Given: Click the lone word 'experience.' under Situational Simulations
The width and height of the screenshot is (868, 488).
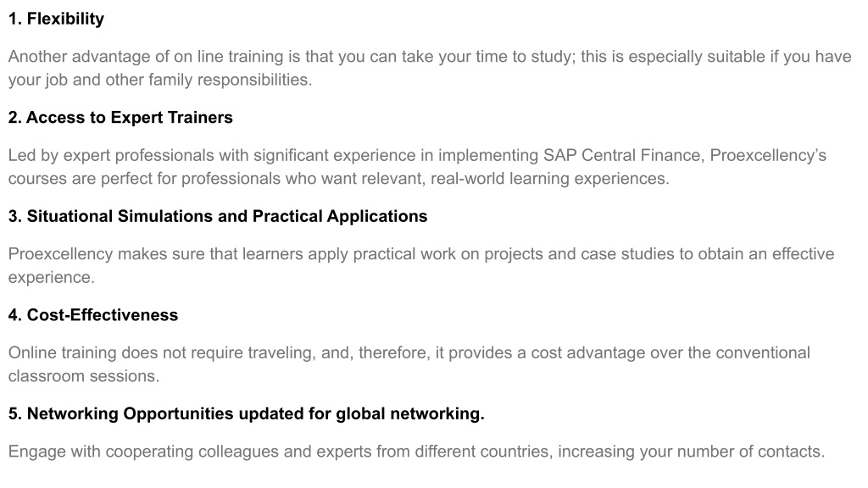Looking at the screenshot, I should pyautogui.click(x=52, y=277).
